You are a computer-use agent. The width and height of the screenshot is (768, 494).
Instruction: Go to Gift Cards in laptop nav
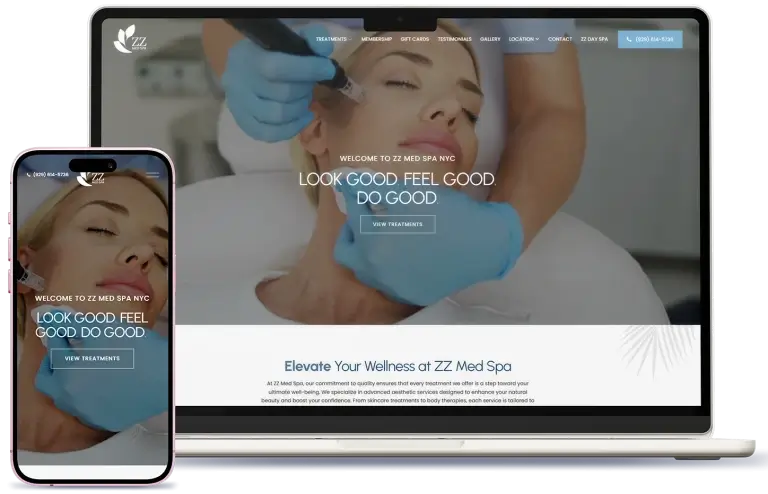tap(414, 39)
